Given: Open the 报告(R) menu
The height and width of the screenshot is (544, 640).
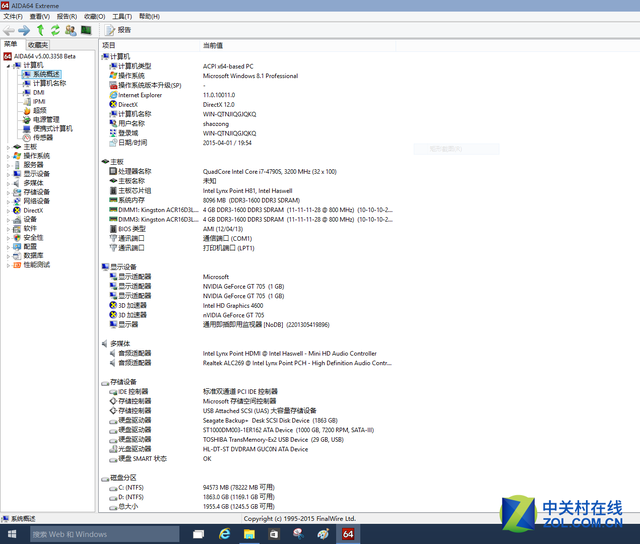Looking at the screenshot, I should coord(67,16).
